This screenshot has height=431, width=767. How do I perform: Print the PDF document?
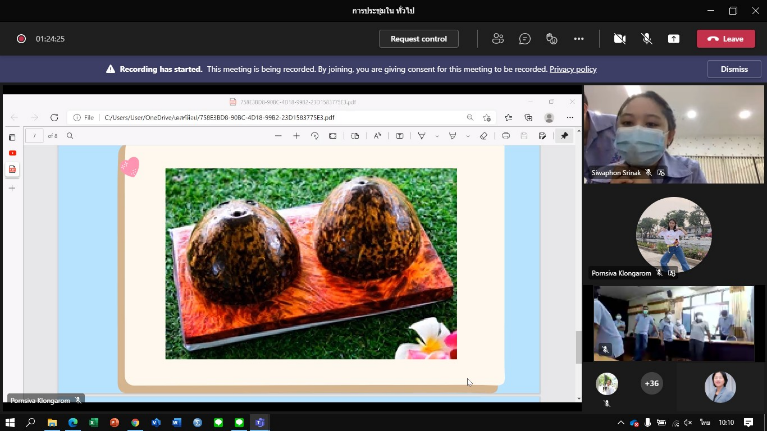(x=506, y=136)
